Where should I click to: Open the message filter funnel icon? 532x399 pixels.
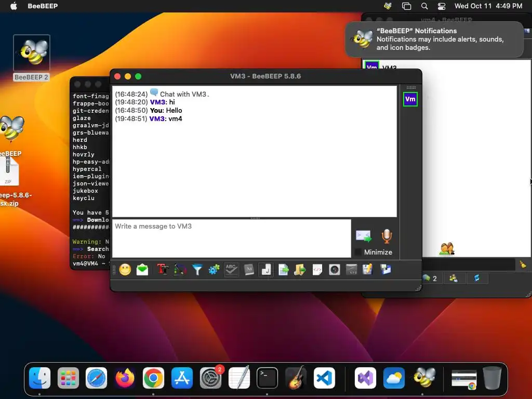coord(197,270)
